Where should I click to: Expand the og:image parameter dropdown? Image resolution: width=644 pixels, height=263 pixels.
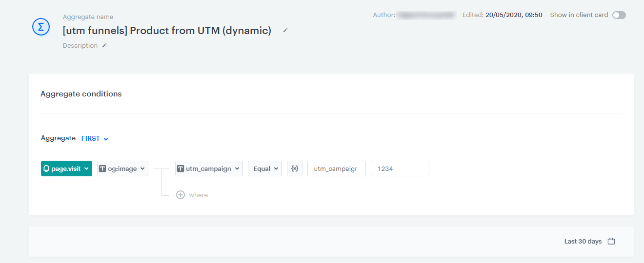coord(142,169)
